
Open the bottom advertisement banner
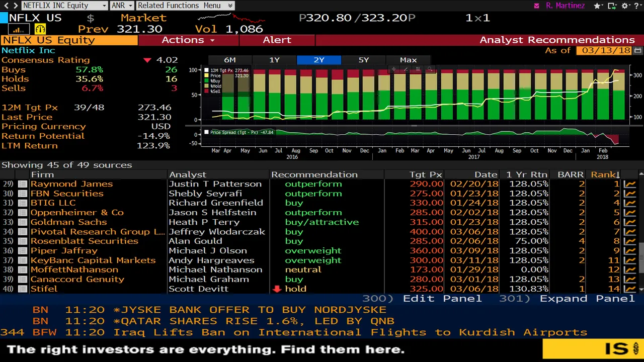coord(322,349)
